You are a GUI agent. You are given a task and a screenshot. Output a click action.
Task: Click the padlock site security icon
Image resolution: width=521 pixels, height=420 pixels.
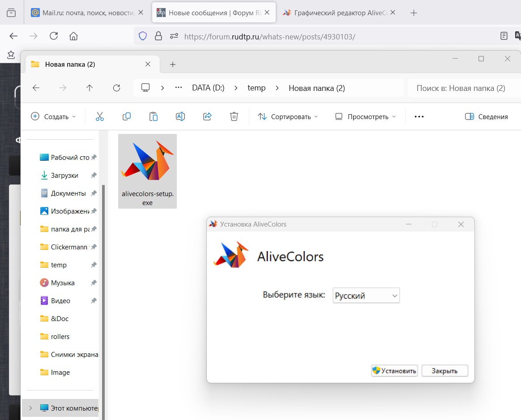click(x=158, y=36)
